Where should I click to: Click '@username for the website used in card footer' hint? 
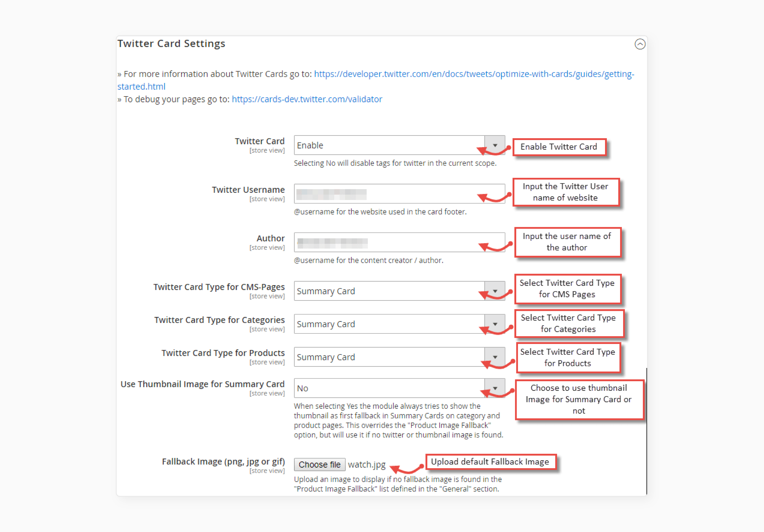(x=380, y=211)
